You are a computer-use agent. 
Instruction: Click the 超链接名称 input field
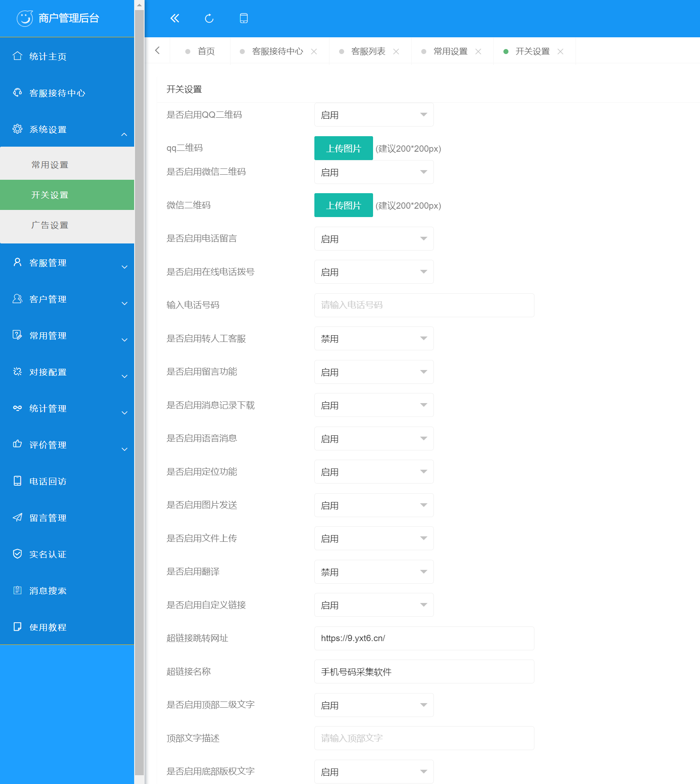(x=424, y=672)
